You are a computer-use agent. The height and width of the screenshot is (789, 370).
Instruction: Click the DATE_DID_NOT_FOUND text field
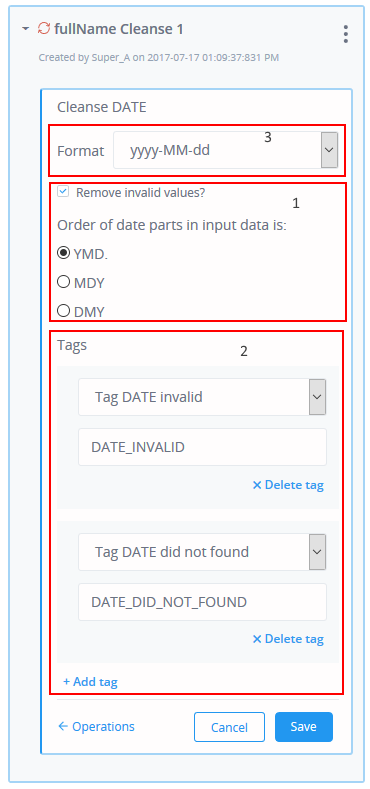point(202,602)
